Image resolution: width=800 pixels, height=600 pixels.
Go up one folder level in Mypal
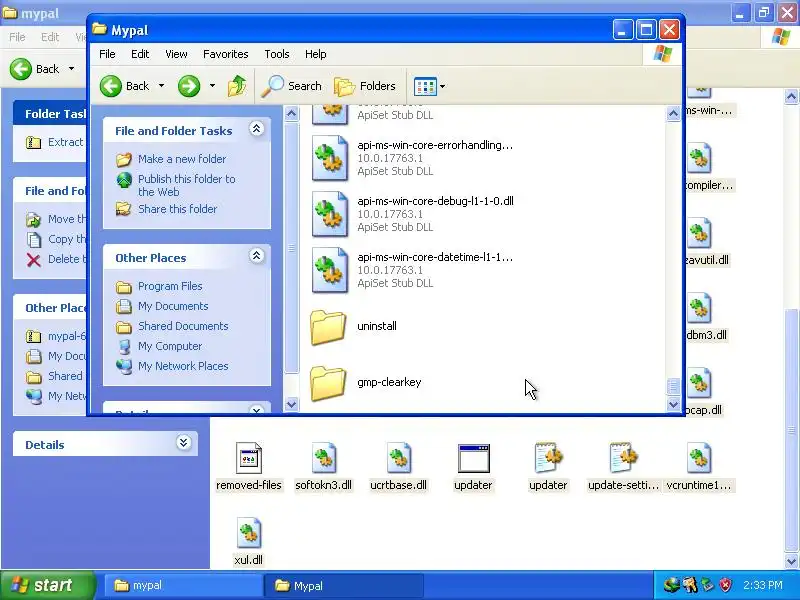pos(237,86)
